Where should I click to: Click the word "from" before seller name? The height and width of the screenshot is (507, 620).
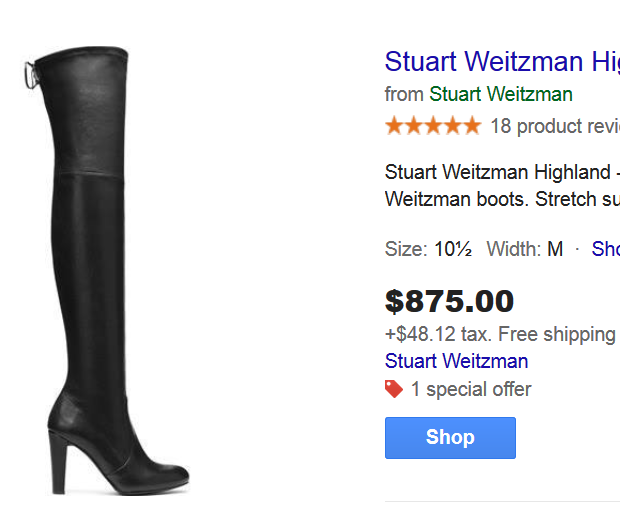tap(404, 95)
